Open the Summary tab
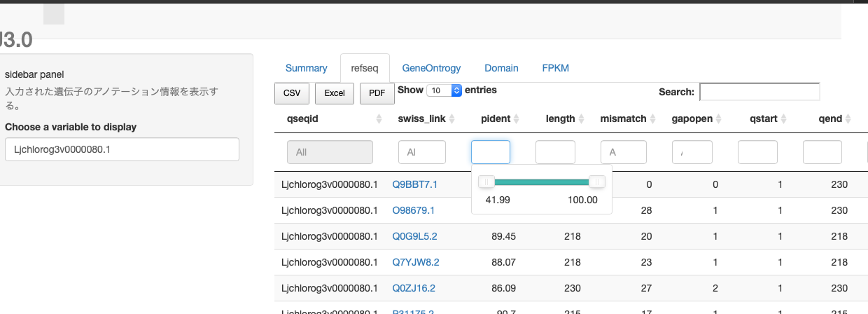This screenshot has width=868, height=314. point(306,68)
